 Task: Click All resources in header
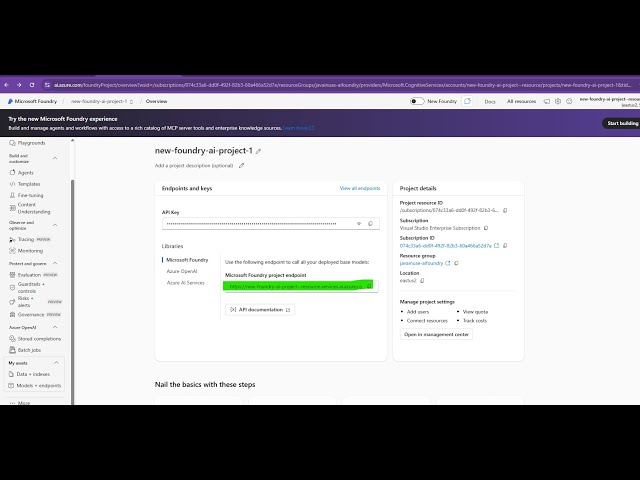pos(521,101)
